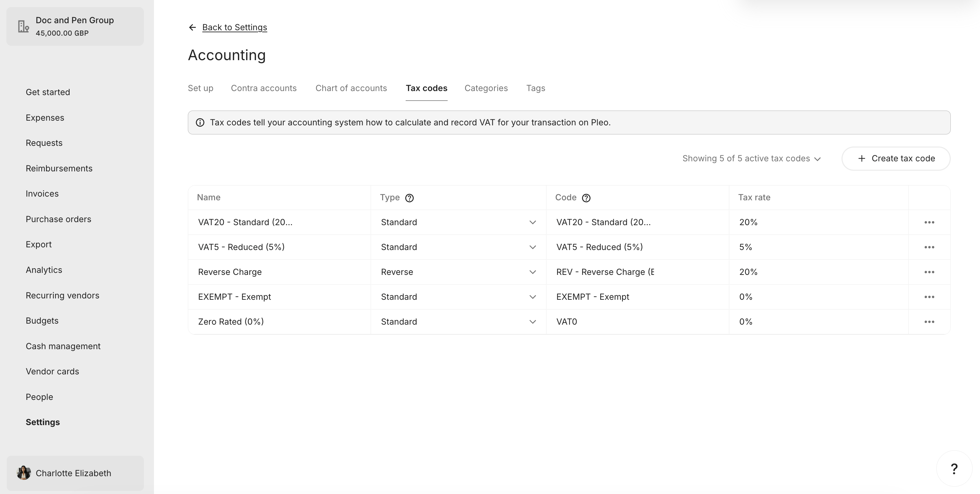Open the more options menu for VAT20 - Standard row
Screen dimensions: 980x494
click(x=929, y=222)
